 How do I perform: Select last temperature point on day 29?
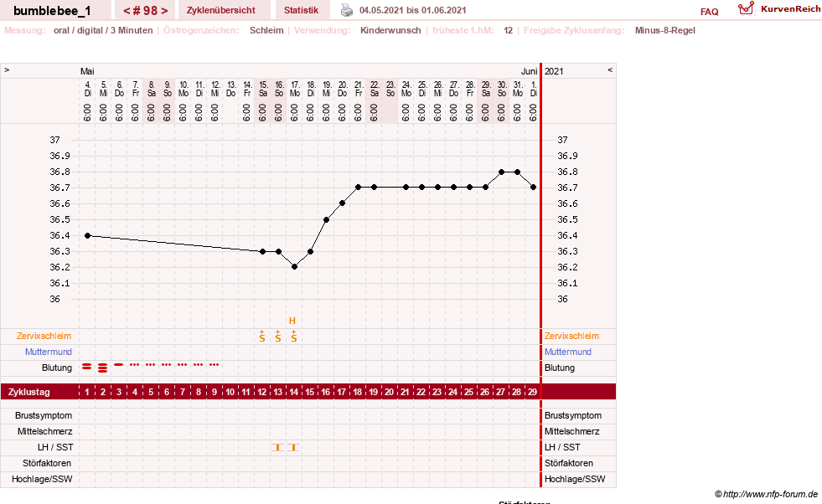[533, 187]
